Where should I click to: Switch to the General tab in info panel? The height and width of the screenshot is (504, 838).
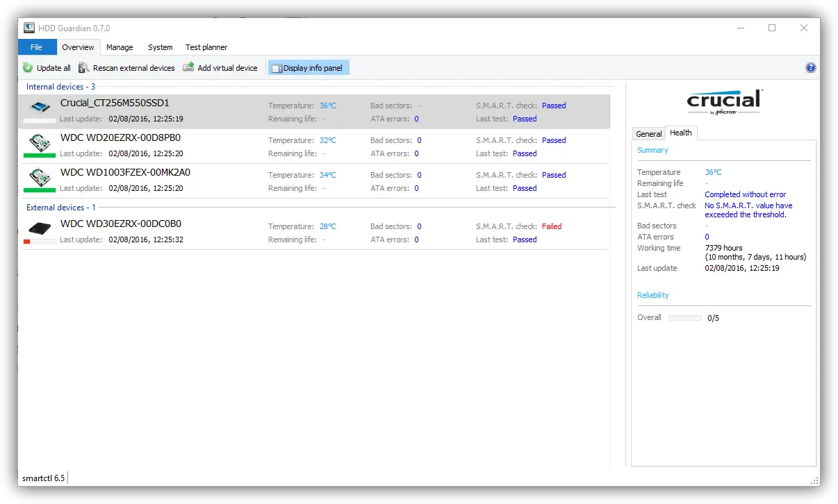(x=649, y=134)
